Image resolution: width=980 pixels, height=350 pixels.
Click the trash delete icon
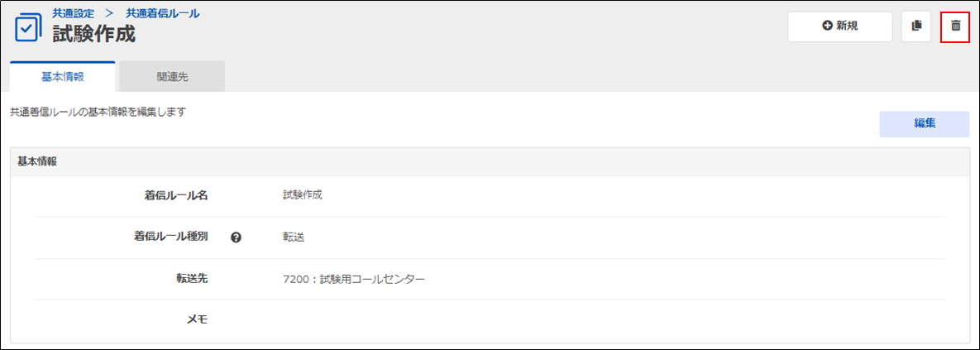(x=955, y=26)
